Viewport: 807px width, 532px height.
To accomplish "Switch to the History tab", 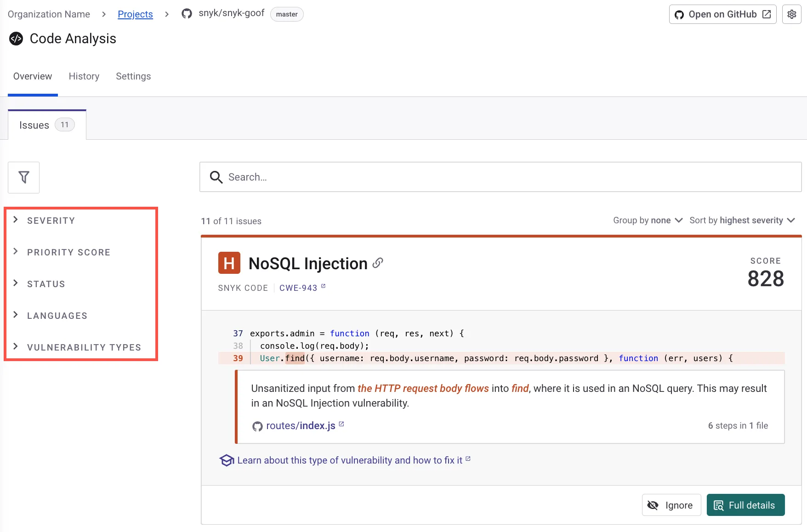I will point(84,76).
